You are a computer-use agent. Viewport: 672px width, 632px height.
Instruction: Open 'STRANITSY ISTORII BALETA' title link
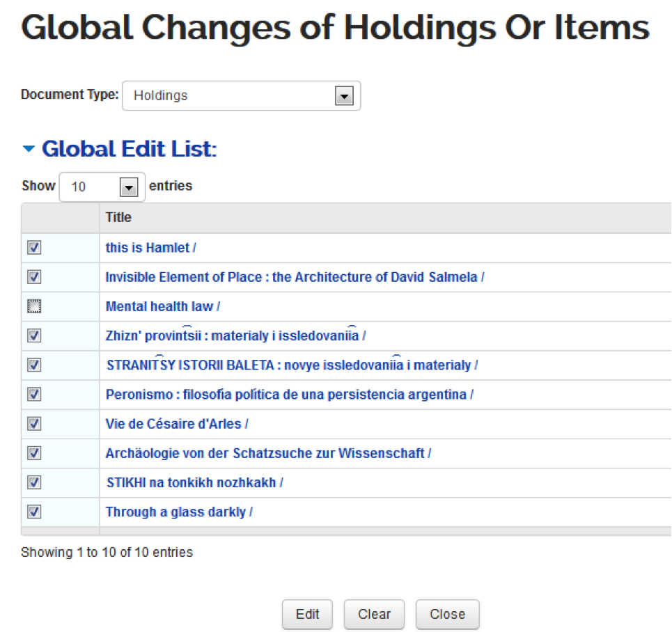tap(292, 365)
